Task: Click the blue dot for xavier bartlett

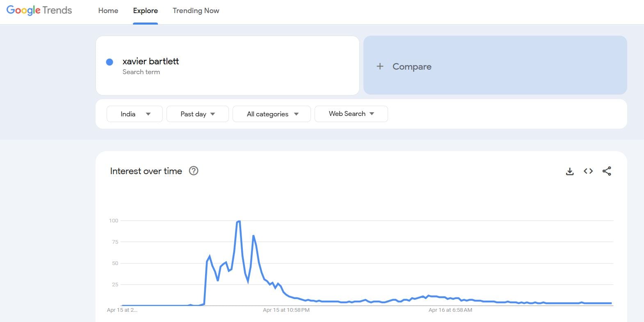Action: click(110, 62)
